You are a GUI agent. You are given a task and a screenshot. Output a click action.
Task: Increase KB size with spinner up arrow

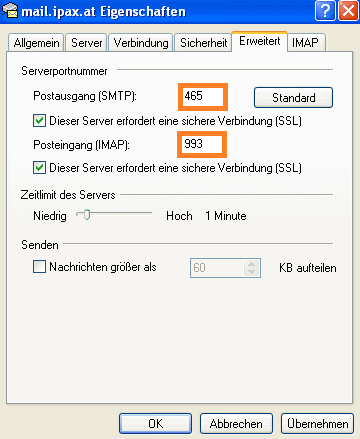click(251, 264)
